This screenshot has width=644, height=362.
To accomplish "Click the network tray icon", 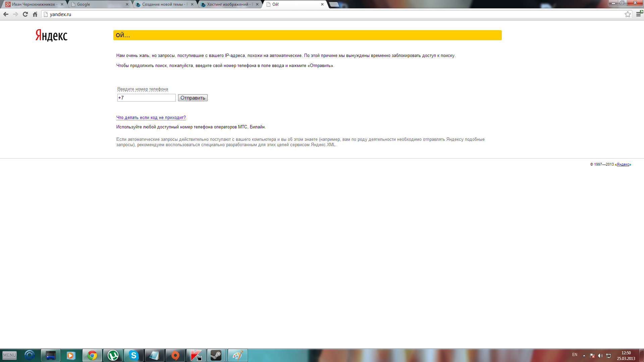I will [x=608, y=356].
